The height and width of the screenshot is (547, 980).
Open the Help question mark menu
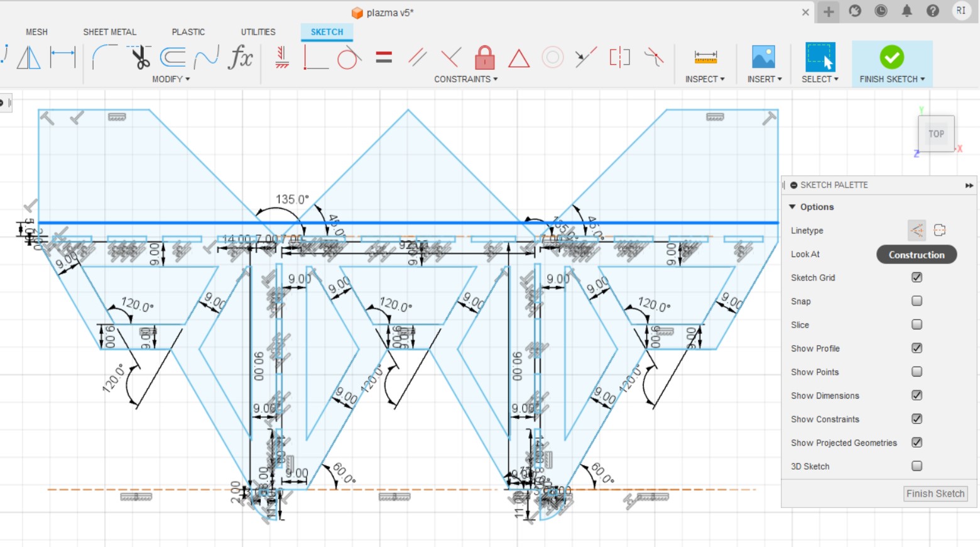[933, 11]
